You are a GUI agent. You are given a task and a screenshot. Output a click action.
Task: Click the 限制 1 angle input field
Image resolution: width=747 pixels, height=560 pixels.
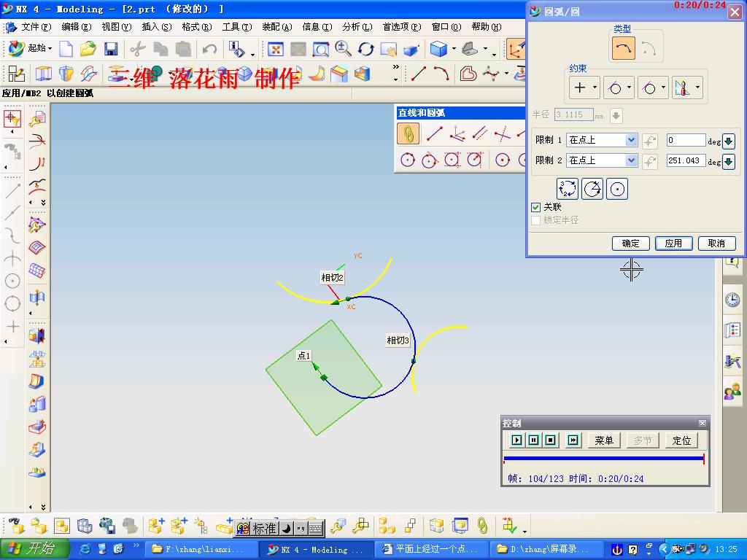(686, 140)
